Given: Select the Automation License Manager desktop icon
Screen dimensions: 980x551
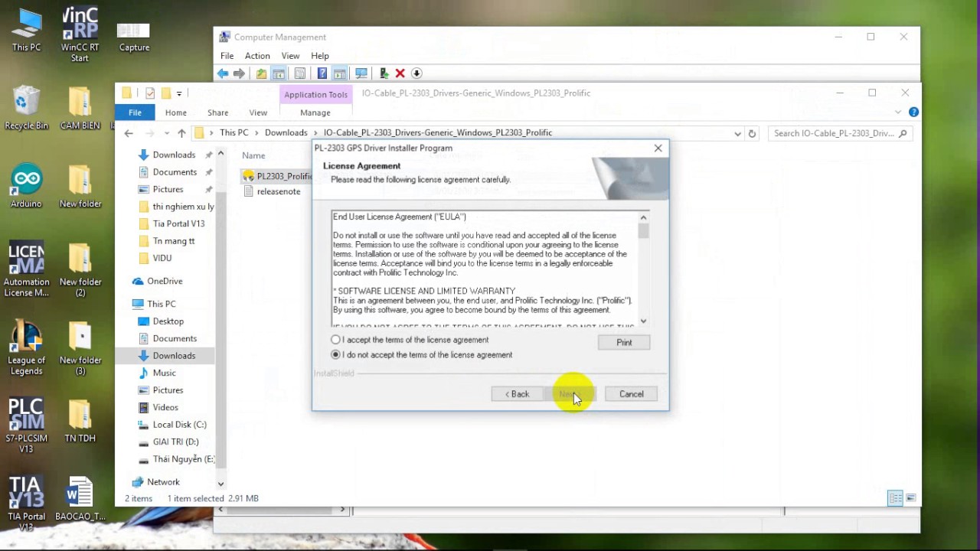Looking at the screenshot, I should pyautogui.click(x=26, y=270).
